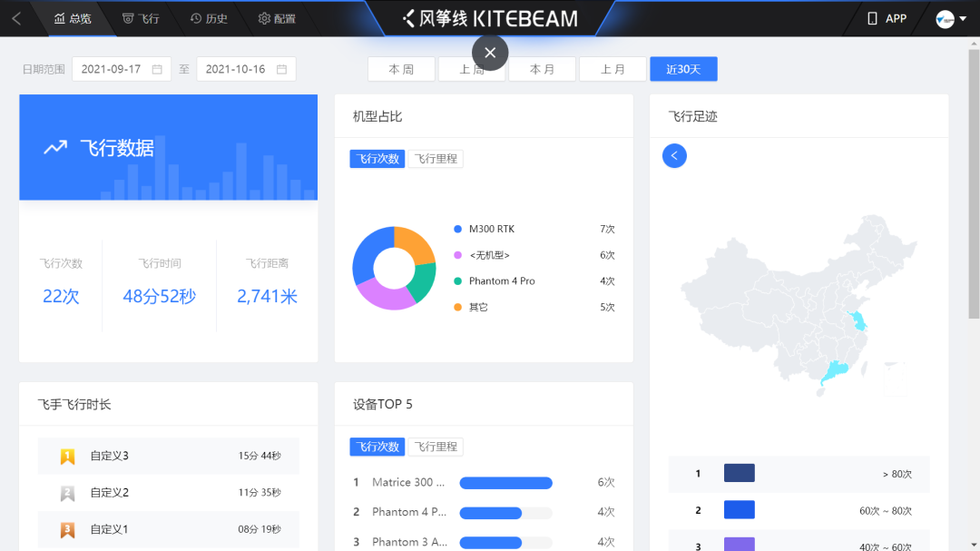This screenshot has width=980, height=551.
Task: Click the dark blue >80次 legend swatch
Action: coord(739,474)
